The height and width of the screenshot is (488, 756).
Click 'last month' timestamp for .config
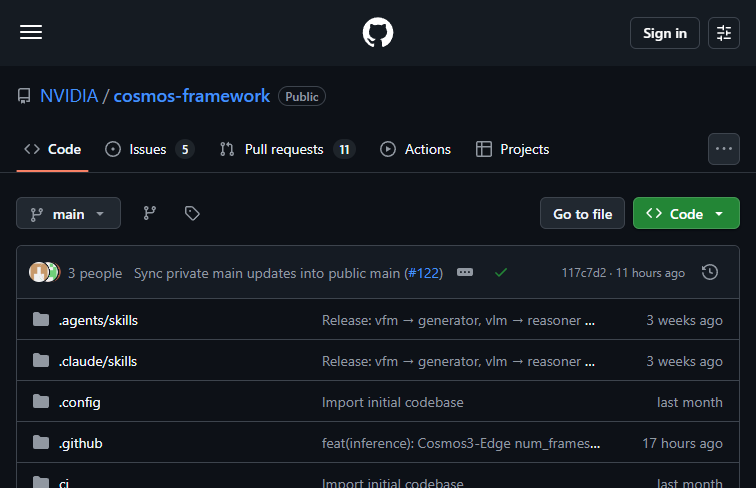689,402
